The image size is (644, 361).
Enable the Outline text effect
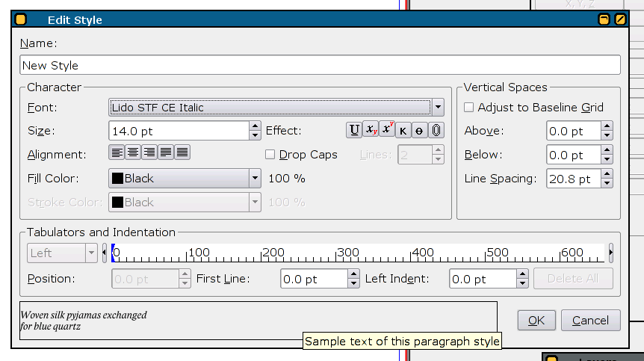pyautogui.click(x=436, y=130)
